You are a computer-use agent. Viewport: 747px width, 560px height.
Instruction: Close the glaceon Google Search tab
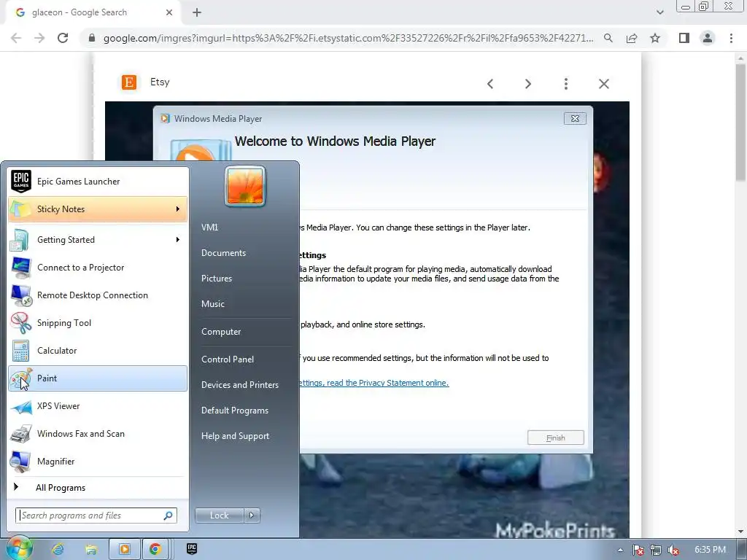169,12
